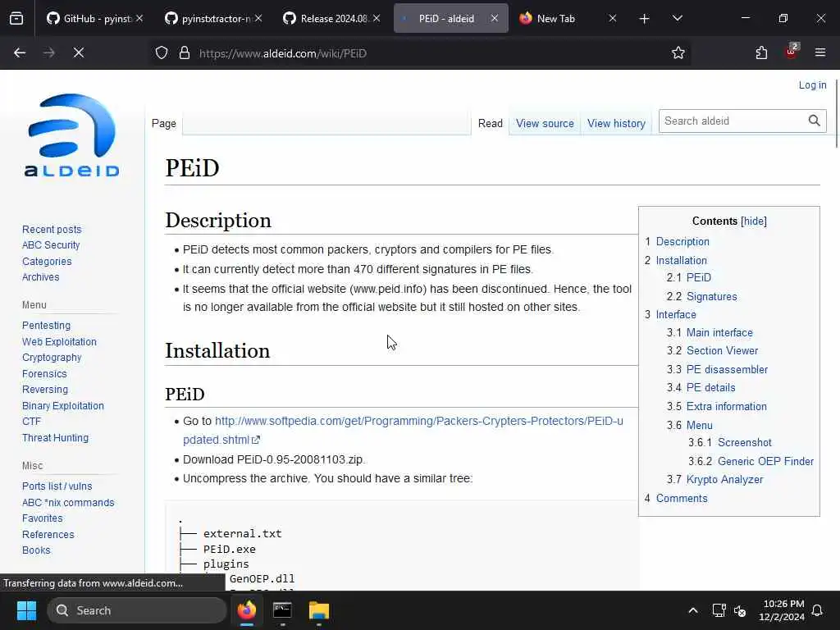The height and width of the screenshot is (630, 840).
Task: Jump to 3.3 PE disassembler
Action: tap(727, 369)
